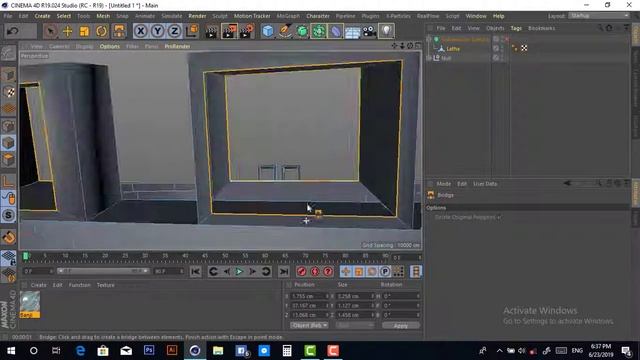
Task: Open viewport Options menu
Action: pos(110,46)
